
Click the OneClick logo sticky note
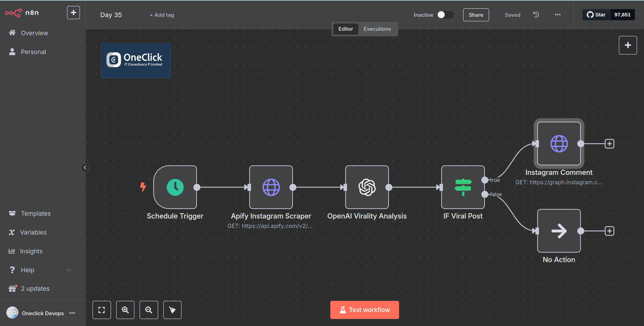pos(136,60)
